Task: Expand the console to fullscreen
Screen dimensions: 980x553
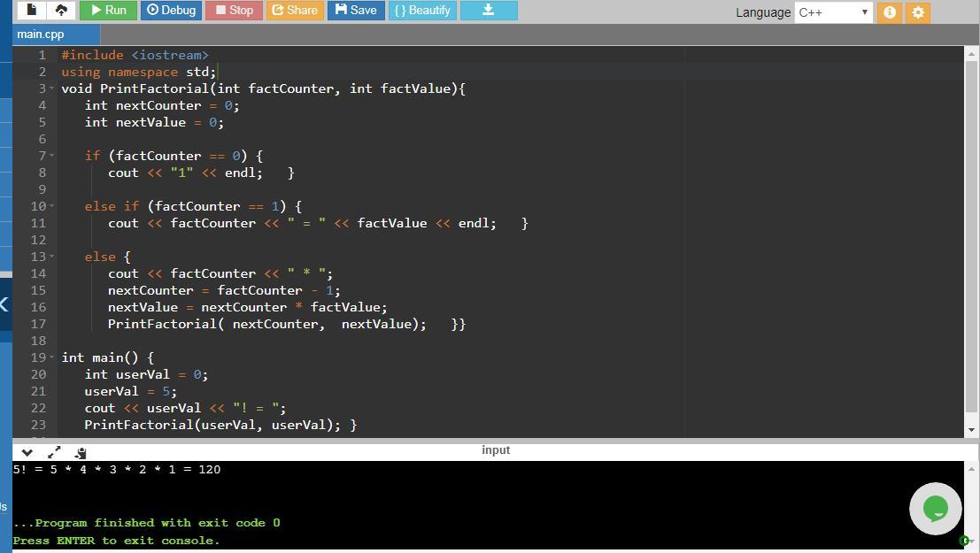Action: coord(54,452)
